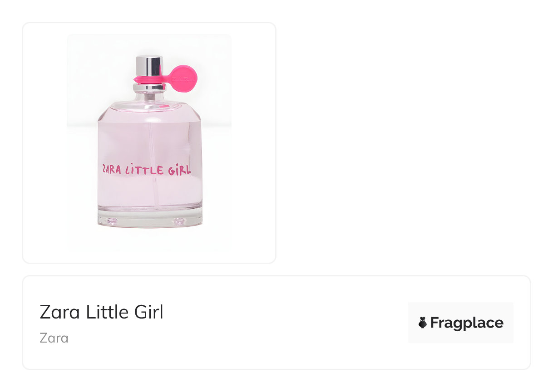553x392 pixels.
Task: Click the word ZARA printed on bottle
Action: pos(112,169)
